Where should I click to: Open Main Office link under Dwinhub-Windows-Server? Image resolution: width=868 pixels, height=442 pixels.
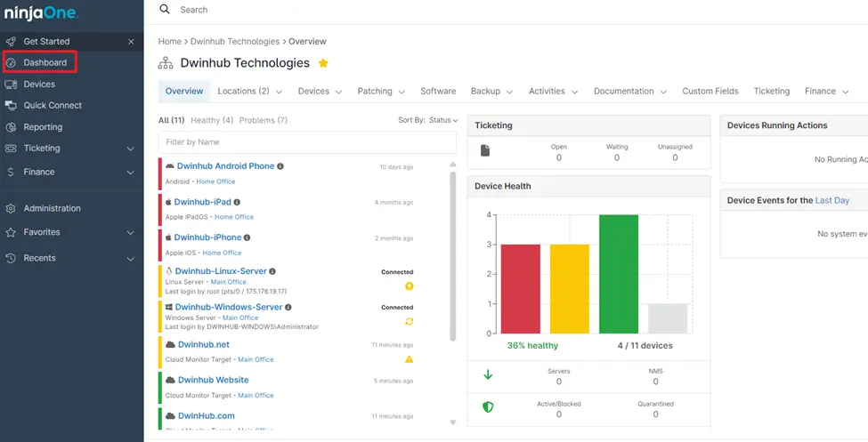point(240,318)
